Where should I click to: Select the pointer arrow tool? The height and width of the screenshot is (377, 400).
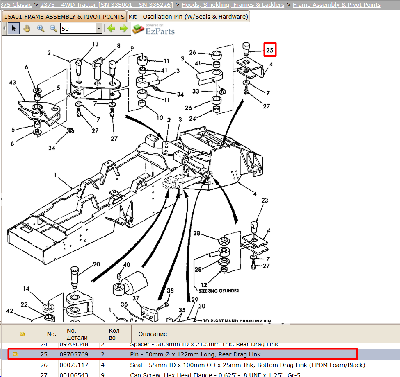[x=13, y=29]
